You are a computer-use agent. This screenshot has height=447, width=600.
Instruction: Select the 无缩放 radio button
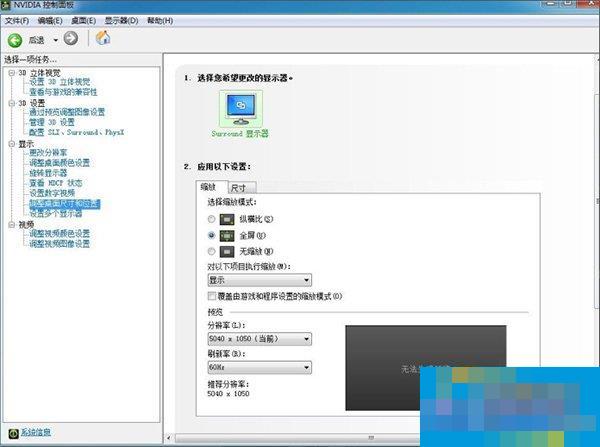211,251
